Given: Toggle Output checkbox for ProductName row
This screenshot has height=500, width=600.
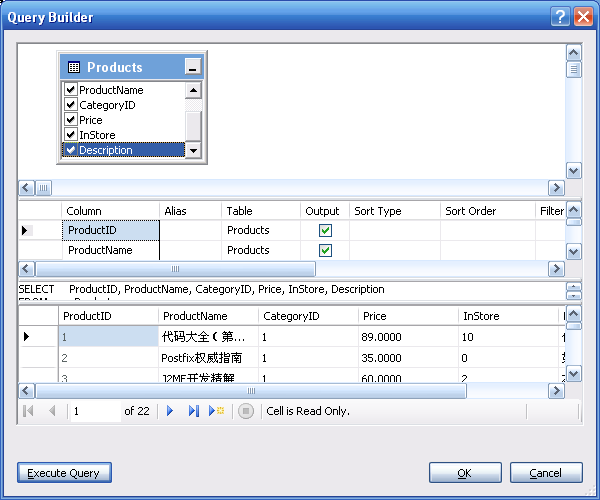Looking at the screenshot, I should point(325,250).
